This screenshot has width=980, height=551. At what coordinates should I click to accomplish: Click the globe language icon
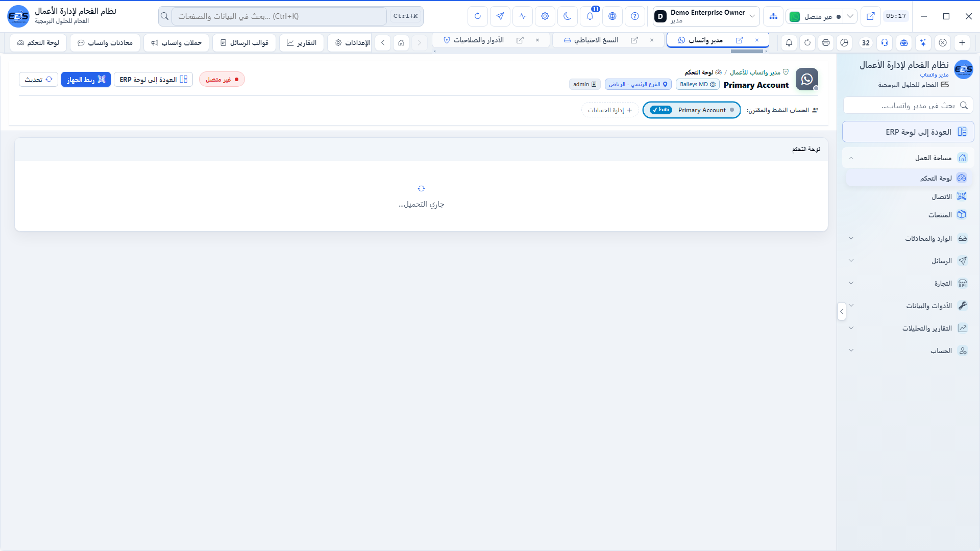click(612, 16)
